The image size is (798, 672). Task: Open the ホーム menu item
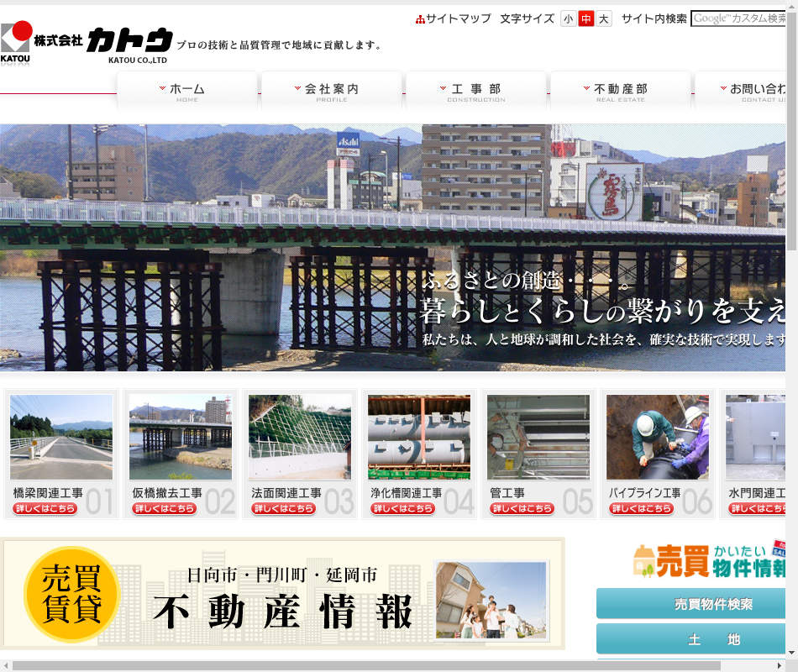(x=187, y=91)
